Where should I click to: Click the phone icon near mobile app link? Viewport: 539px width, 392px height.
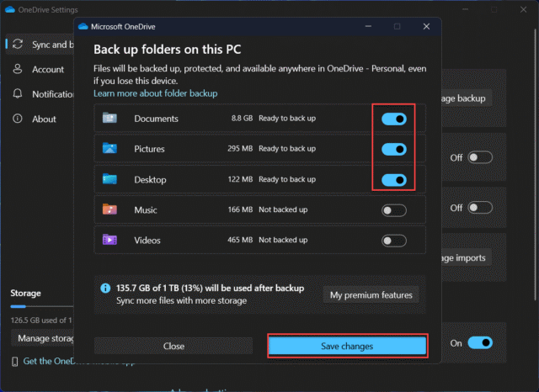(x=15, y=361)
